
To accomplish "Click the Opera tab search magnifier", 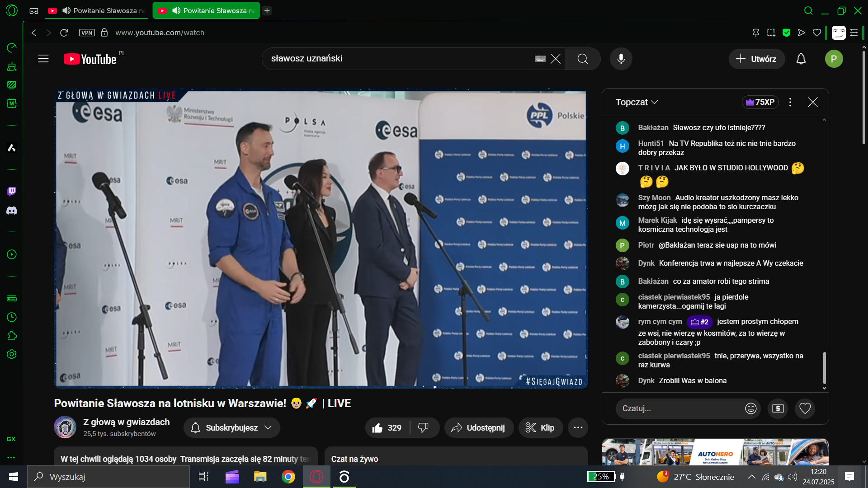I will point(809,10).
